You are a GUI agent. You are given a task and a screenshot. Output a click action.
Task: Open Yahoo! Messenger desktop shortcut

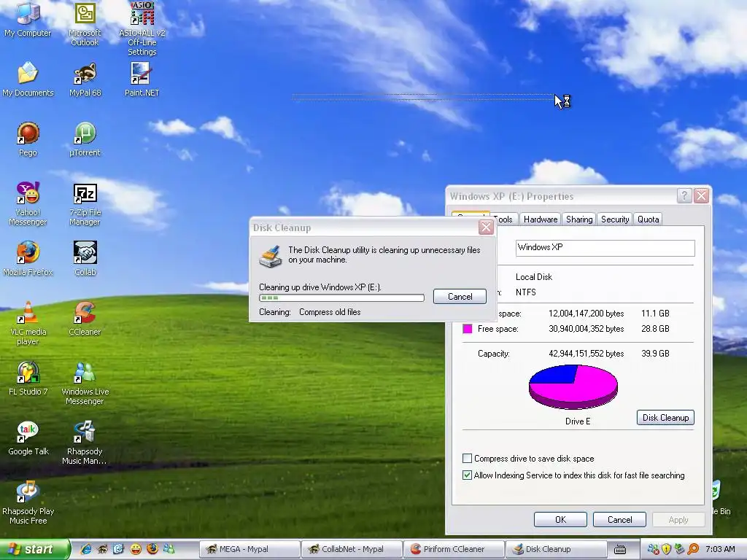point(28,203)
